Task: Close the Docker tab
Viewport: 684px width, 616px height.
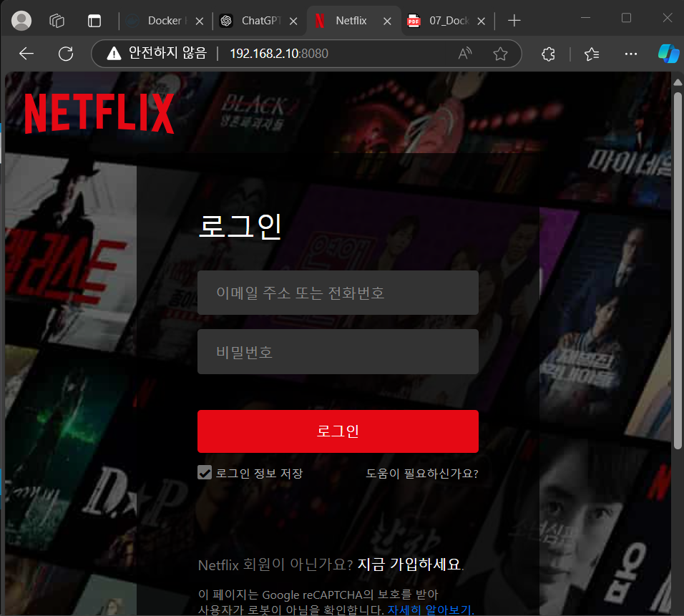Action: point(200,21)
